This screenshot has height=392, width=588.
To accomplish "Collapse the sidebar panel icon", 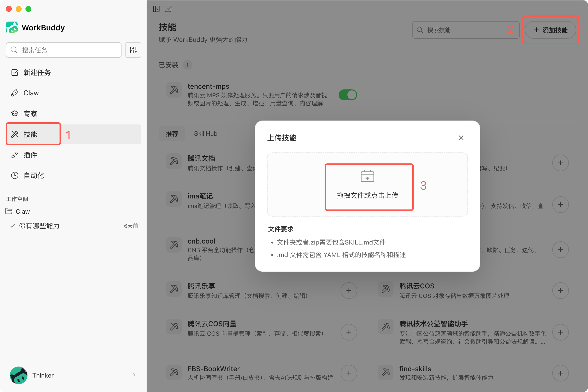I will click(156, 9).
